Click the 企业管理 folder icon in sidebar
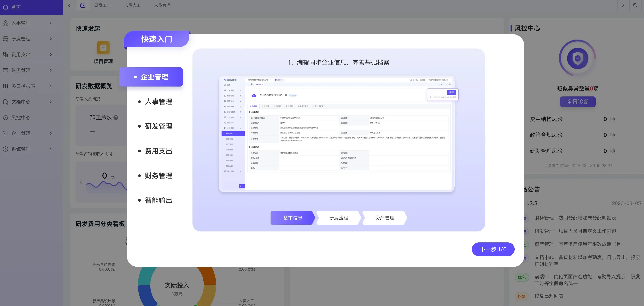 tap(5, 133)
